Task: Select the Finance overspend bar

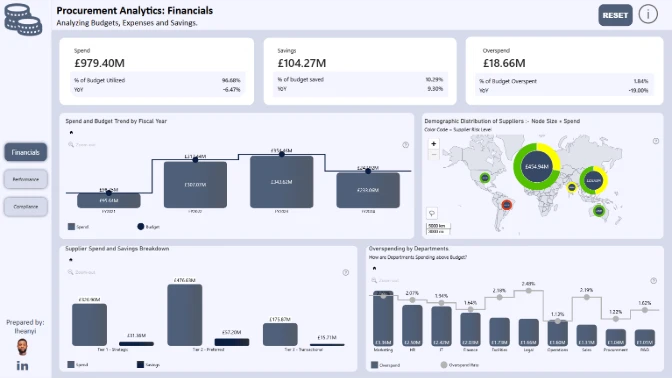Action: coord(470,330)
